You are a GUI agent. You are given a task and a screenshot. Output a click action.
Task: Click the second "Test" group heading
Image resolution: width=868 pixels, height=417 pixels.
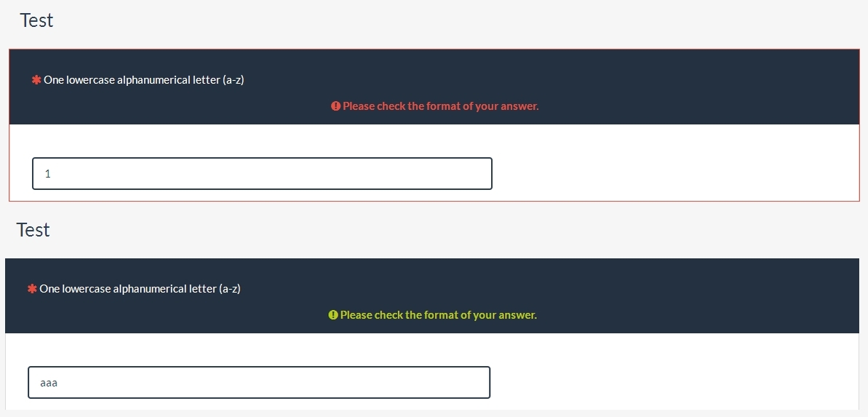click(33, 230)
